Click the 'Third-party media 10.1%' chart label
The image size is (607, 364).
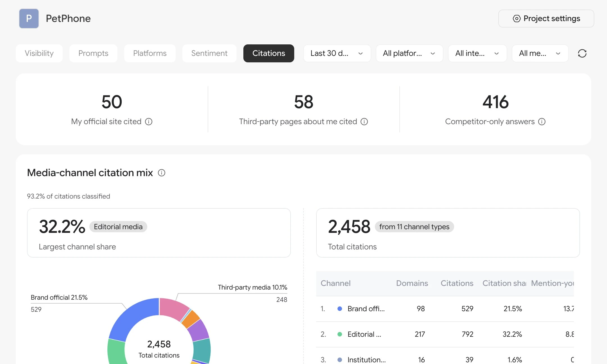252,287
